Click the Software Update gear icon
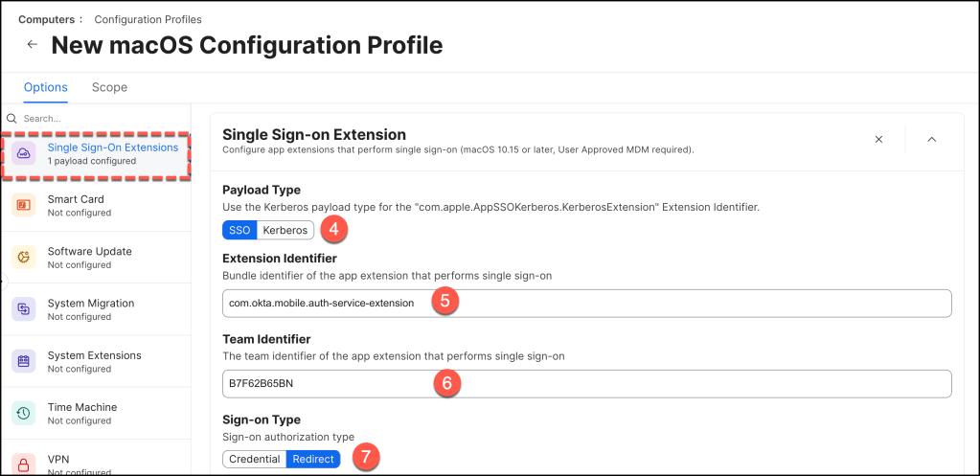Screen dimensions: 980x476 24,258
